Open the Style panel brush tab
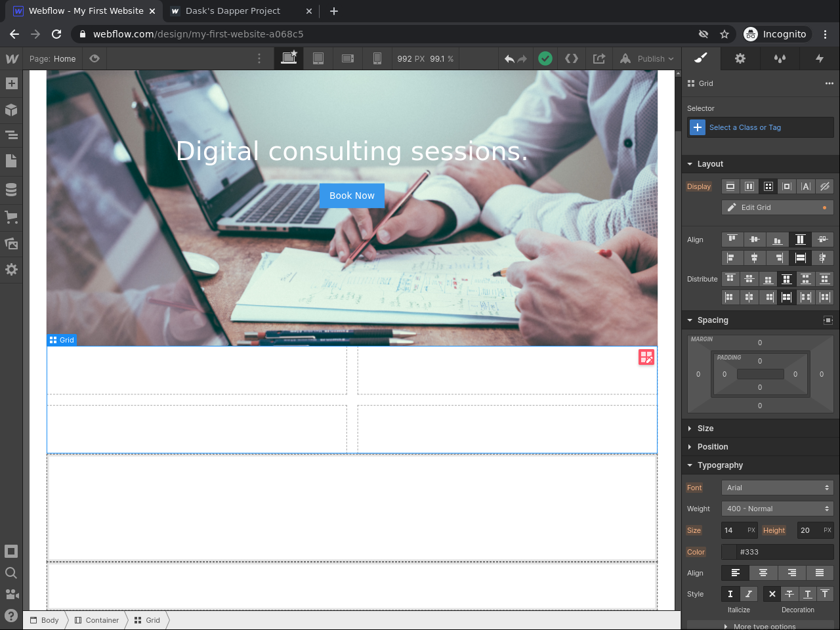 pos(701,58)
